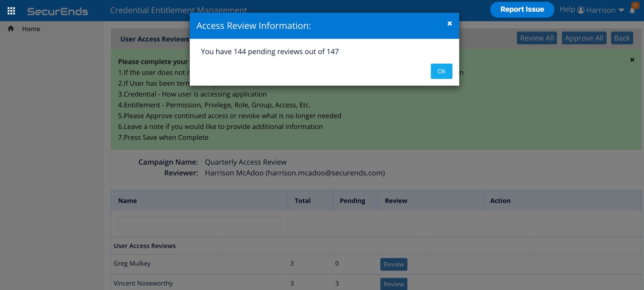Click the Name column header
This screenshot has height=290, width=644.
pos(127,200)
